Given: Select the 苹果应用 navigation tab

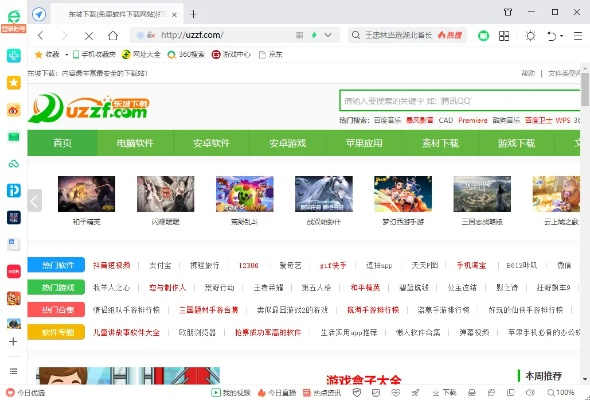Looking at the screenshot, I should click(364, 143).
